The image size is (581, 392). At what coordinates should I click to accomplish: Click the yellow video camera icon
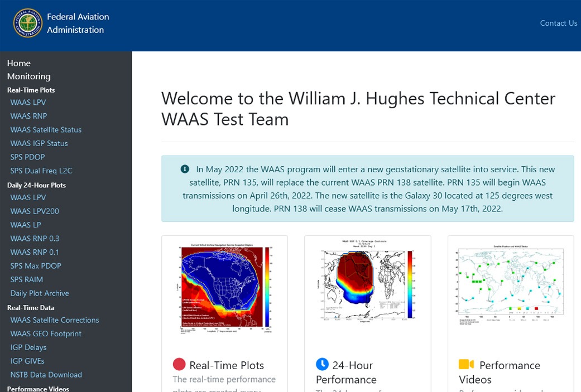point(466,365)
